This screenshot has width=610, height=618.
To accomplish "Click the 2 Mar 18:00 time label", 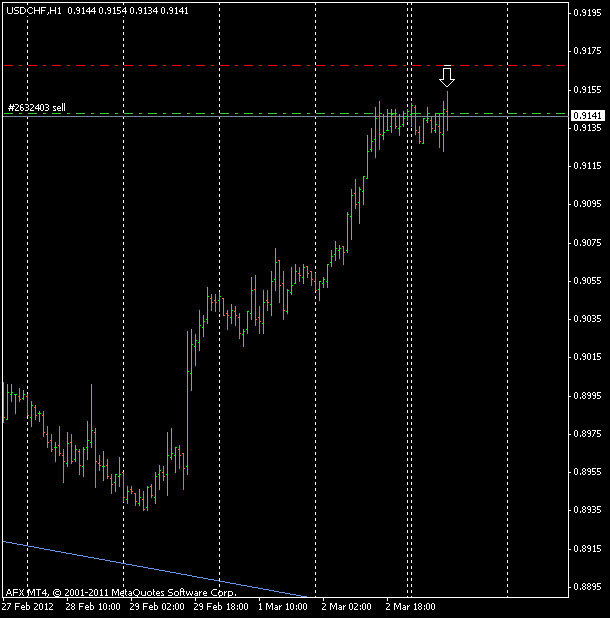I will [410, 606].
